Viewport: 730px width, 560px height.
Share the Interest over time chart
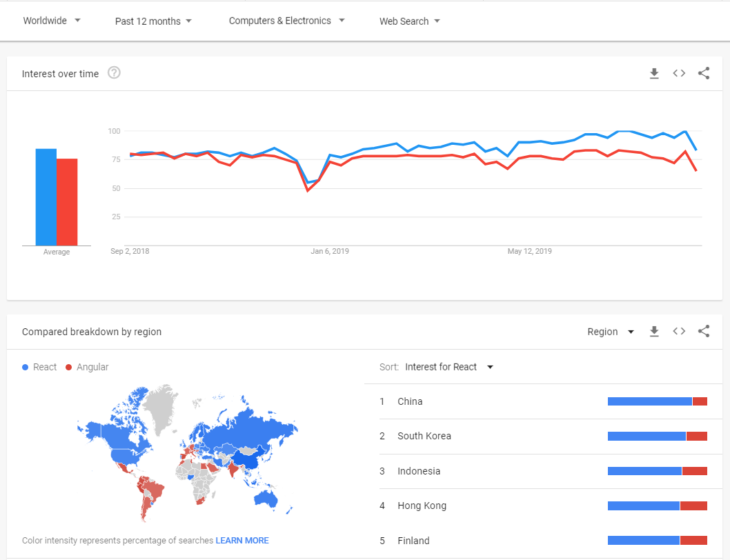[x=704, y=73]
